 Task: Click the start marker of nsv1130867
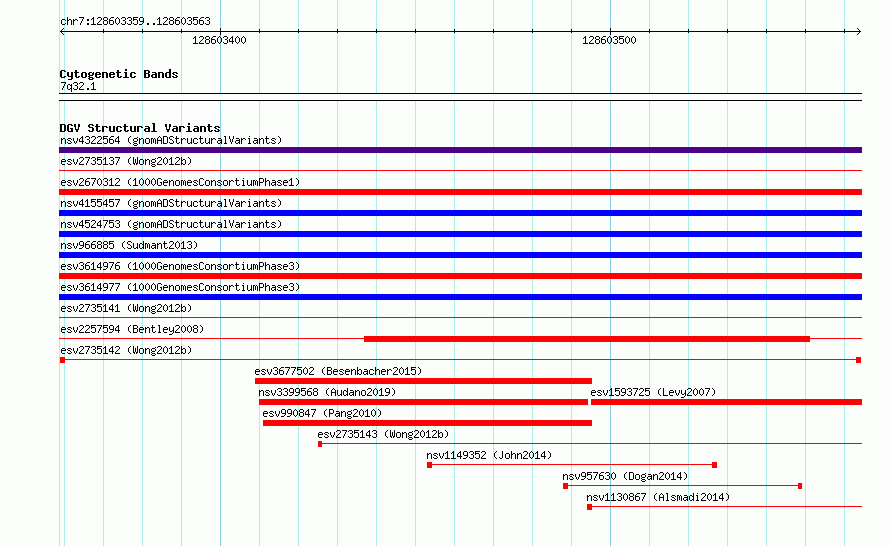click(590, 507)
